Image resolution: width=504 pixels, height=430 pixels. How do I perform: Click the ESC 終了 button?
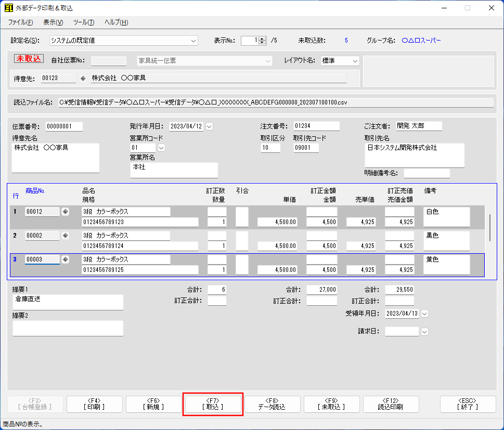pos(468,404)
